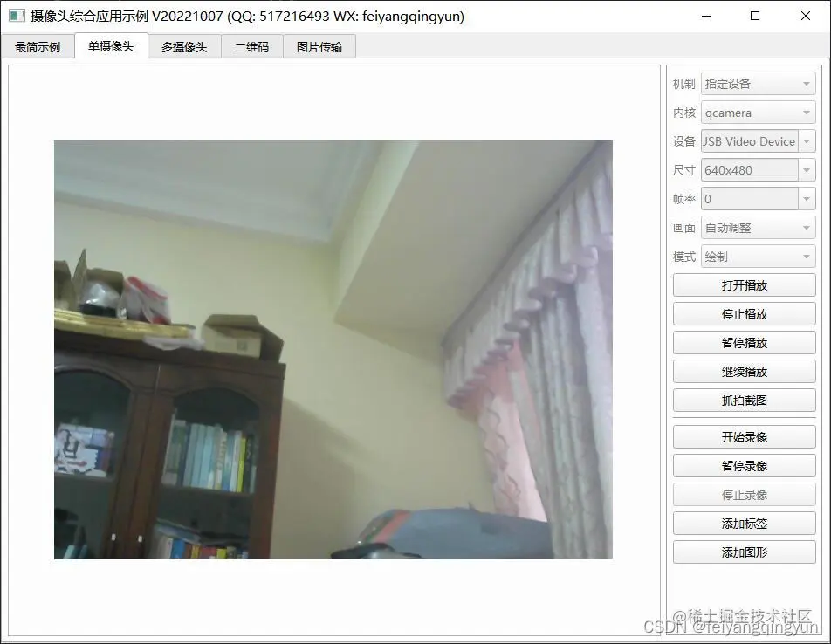Expand the 帧率 frame rate dropdown
Image resolution: width=831 pixels, height=644 pixels.
807,198
